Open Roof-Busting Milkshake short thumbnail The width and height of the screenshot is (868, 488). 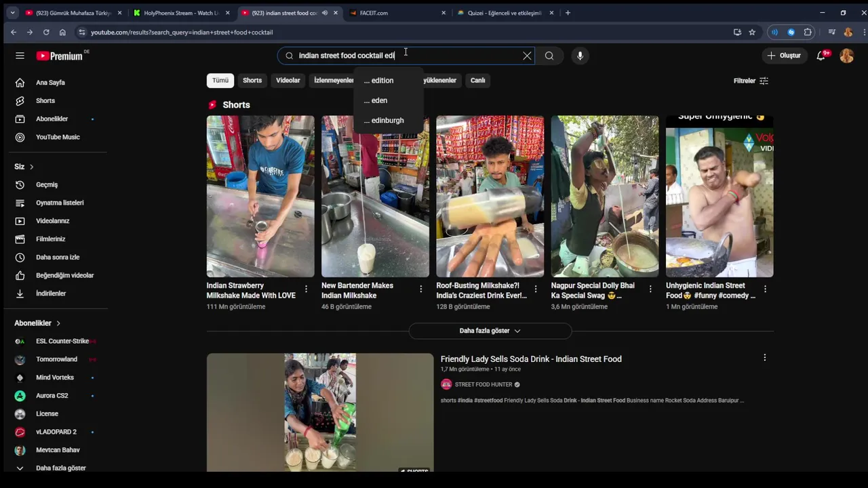tap(490, 197)
